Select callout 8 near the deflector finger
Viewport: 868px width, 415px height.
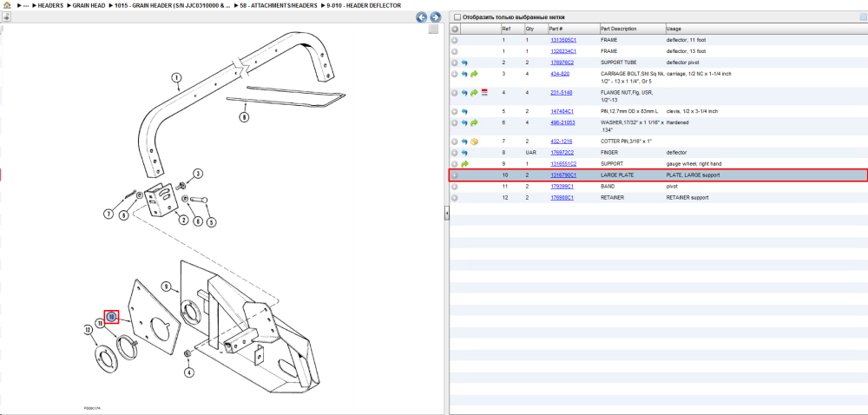tap(244, 117)
